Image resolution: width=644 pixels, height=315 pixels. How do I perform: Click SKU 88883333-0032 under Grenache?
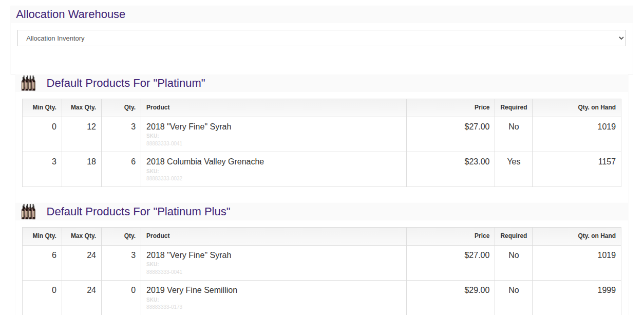(x=164, y=179)
